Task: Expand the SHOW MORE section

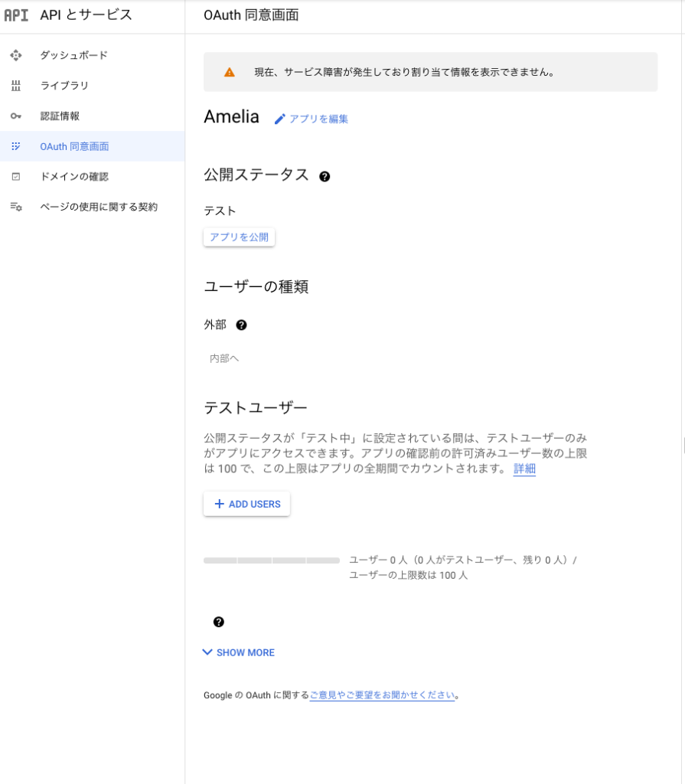Action: click(239, 652)
